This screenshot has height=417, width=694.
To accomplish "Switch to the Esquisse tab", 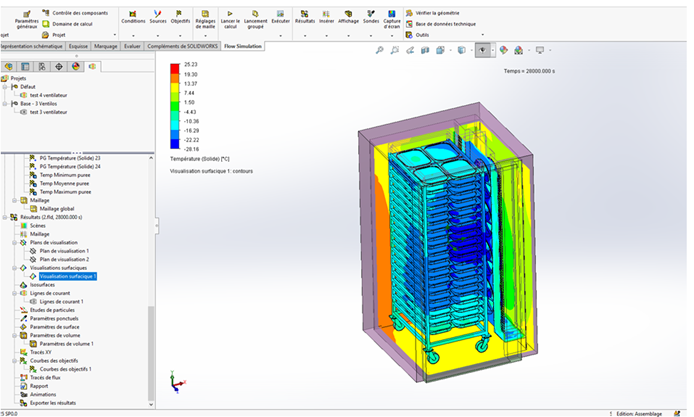I will pos(78,46).
